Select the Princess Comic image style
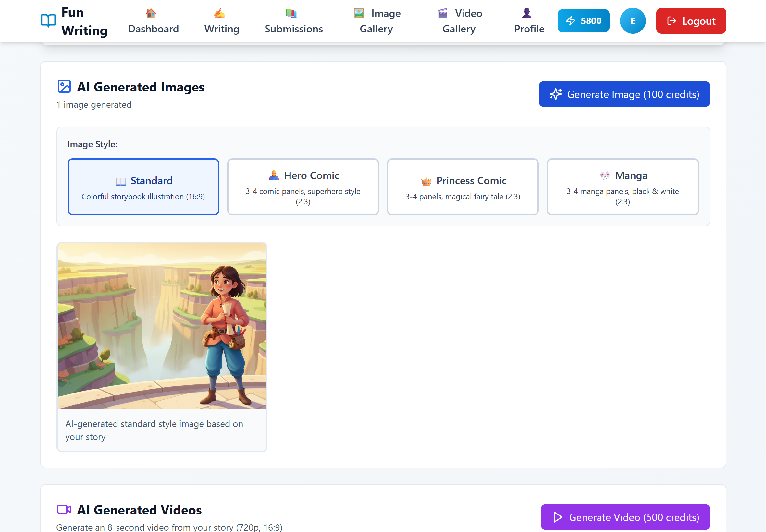Screen dimensions: 766x532 463,187
